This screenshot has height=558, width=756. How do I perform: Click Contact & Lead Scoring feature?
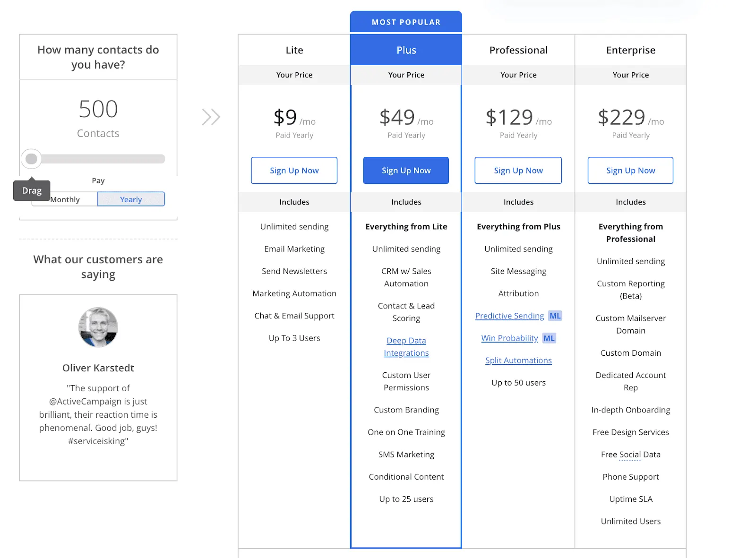[406, 312]
